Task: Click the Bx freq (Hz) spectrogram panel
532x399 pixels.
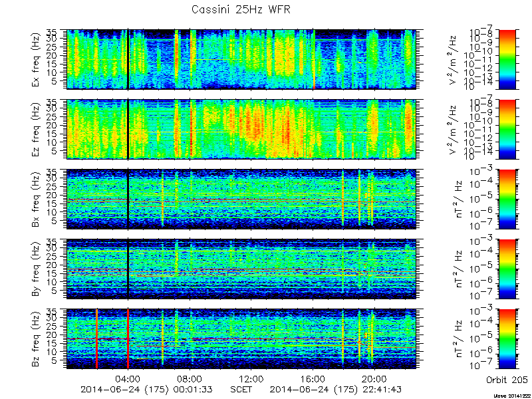Action: click(241, 199)
